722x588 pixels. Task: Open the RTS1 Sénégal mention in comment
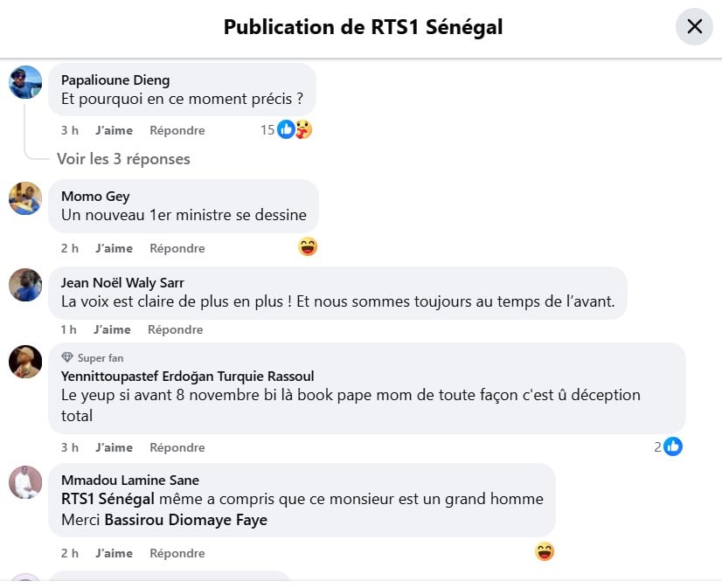tap(108, 499)
